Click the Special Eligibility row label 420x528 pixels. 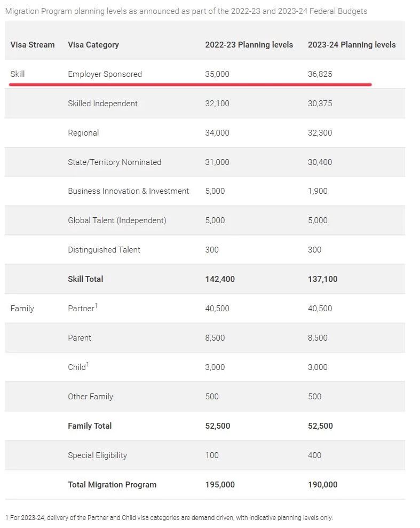(97, 455)
